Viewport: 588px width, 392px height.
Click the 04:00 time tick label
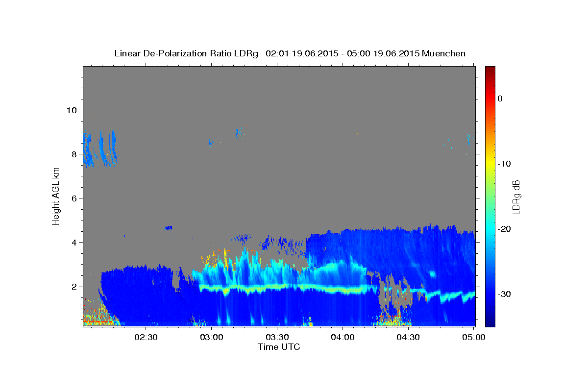coord(343,337)
